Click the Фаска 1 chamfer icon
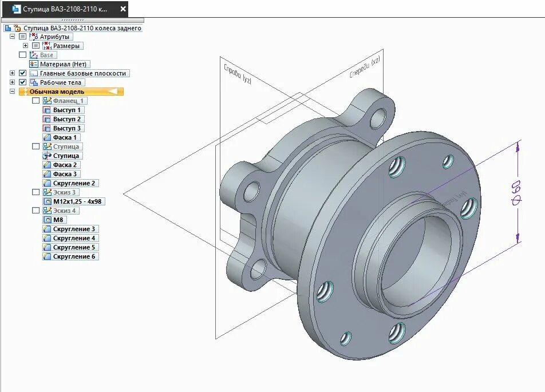This screenshot has height=392, width=545. (x=47, y=137)
